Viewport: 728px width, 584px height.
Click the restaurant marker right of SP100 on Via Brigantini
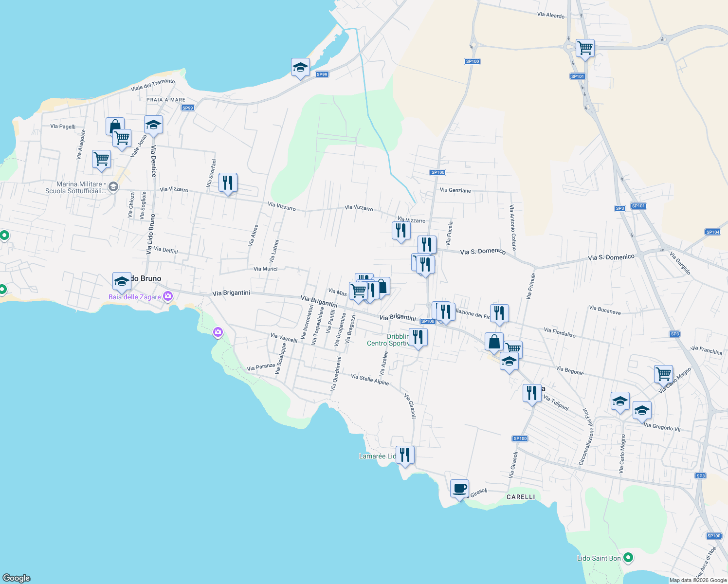pyautogui.click(x=446, y=312)
